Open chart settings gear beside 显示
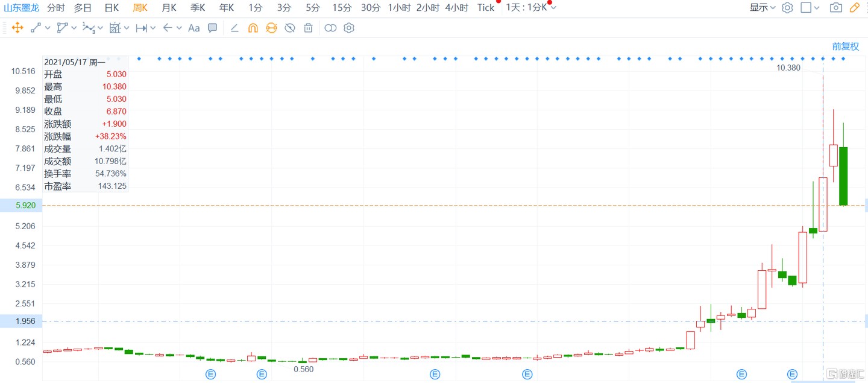This screenshot has width=868, height=383. pos(787,8)
